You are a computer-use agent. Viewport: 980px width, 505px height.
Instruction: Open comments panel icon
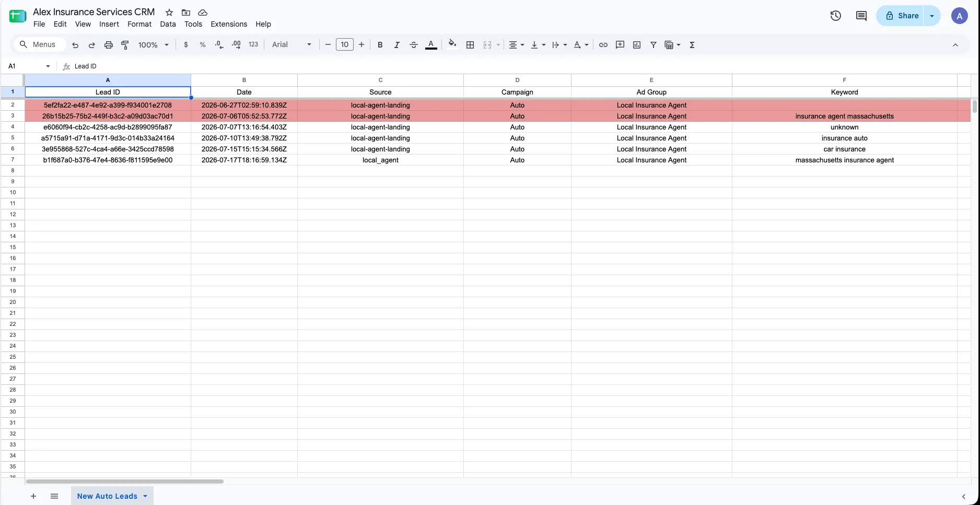tap(861, 16)
